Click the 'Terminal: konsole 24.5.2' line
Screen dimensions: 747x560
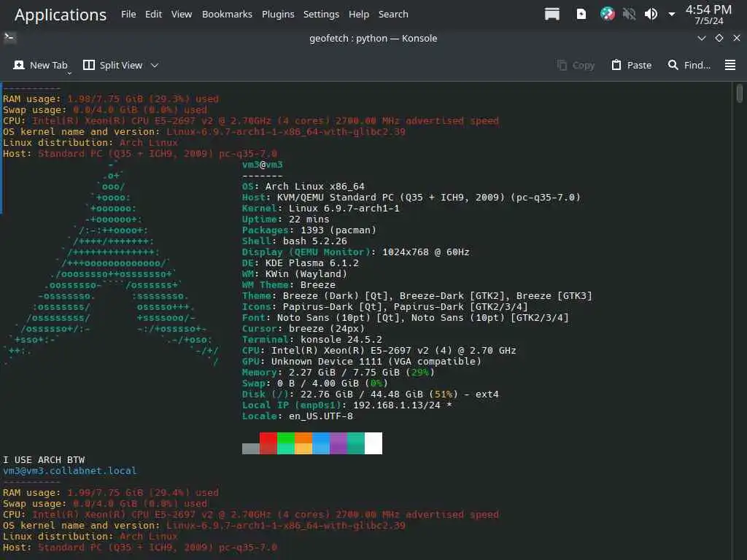312,340
